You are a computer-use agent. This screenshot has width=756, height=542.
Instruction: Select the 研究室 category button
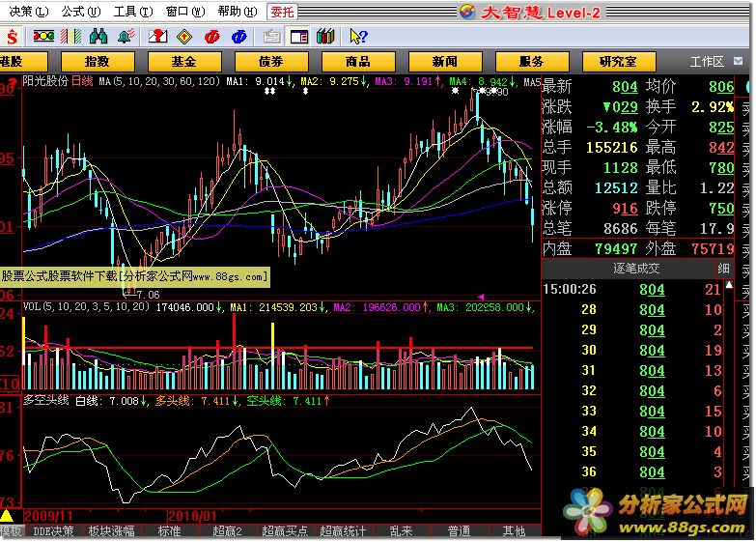click(619, 62)
